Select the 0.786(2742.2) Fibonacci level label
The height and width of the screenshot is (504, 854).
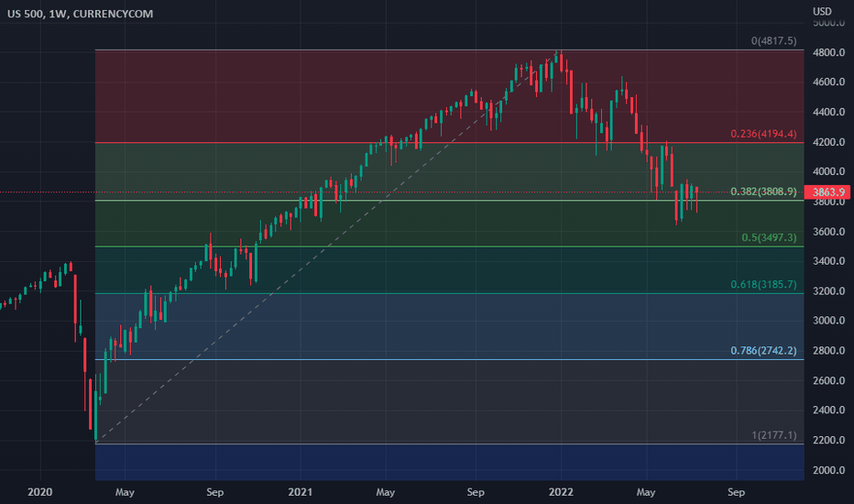tap(763, 350)
